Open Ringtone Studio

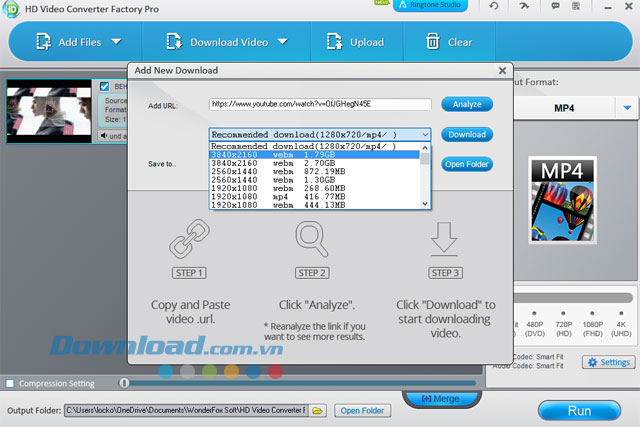430,5
